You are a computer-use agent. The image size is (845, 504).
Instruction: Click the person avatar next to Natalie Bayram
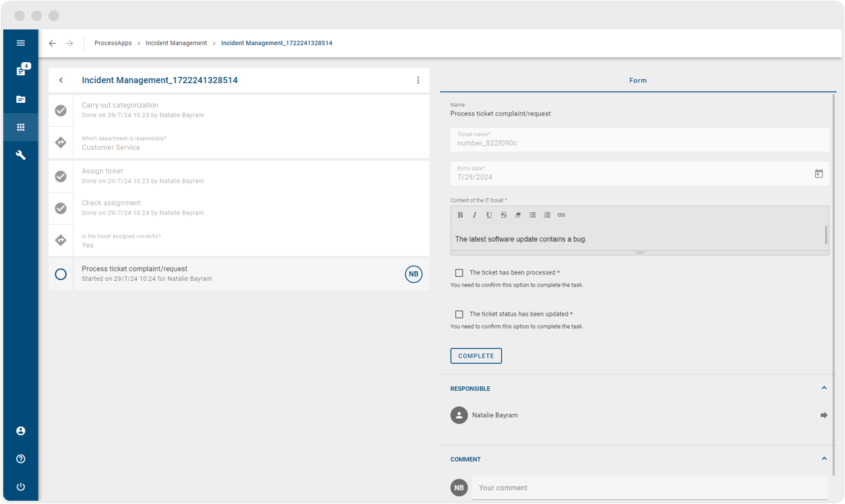[x=459, y=415]
